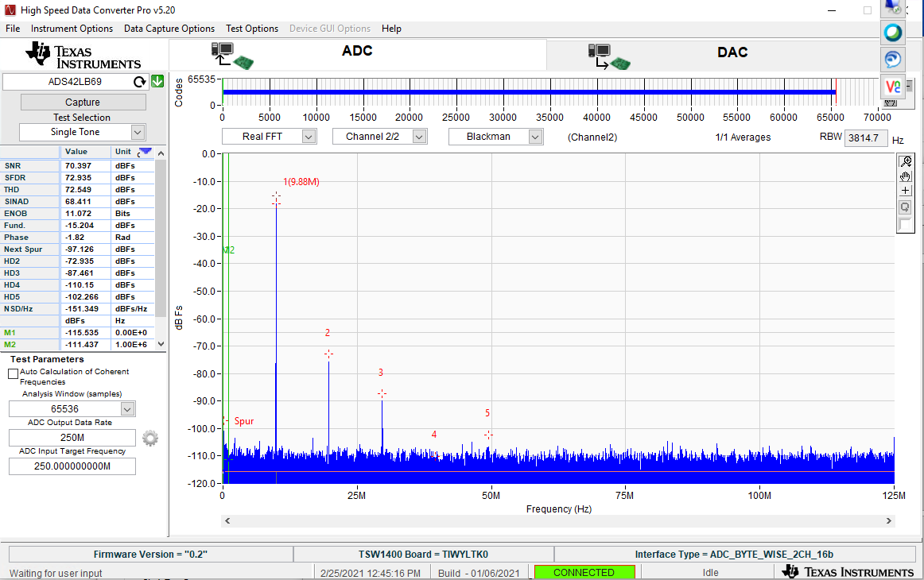Click the 1/1 Averages label
This screenshot has width=924, height=580.
743,137
